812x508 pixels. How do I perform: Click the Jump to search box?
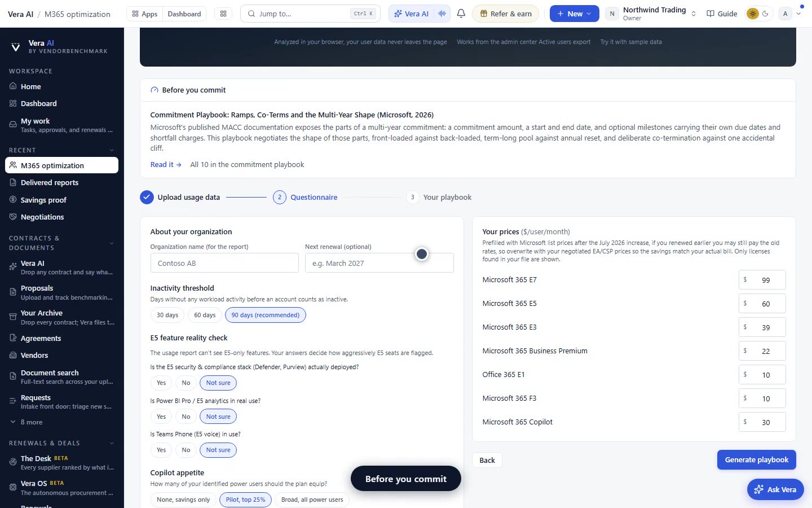tap(310, 14)
